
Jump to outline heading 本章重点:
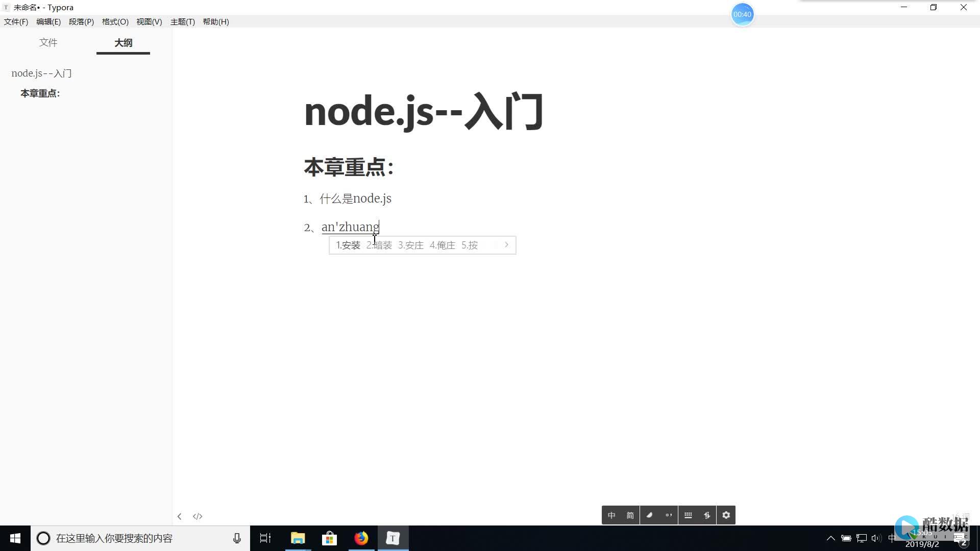click(40, 93)
